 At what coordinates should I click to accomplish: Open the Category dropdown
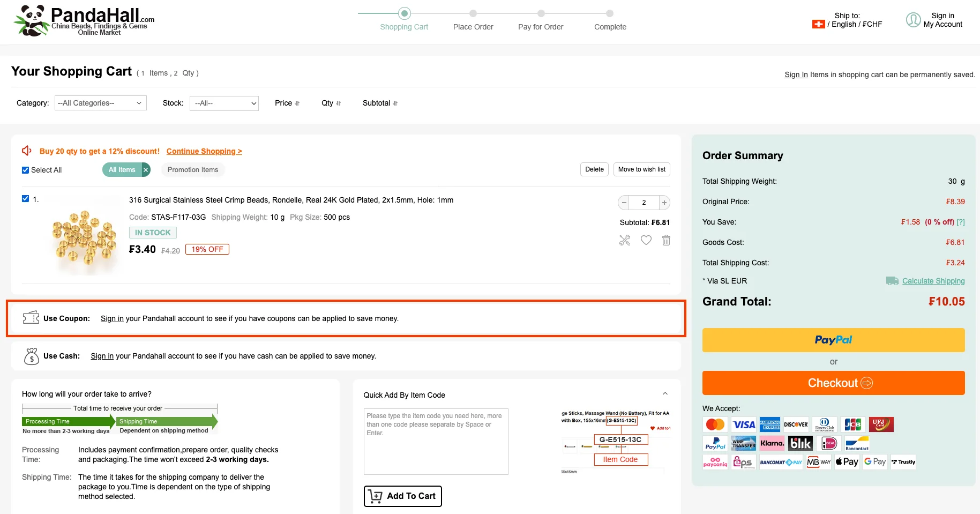101,103
